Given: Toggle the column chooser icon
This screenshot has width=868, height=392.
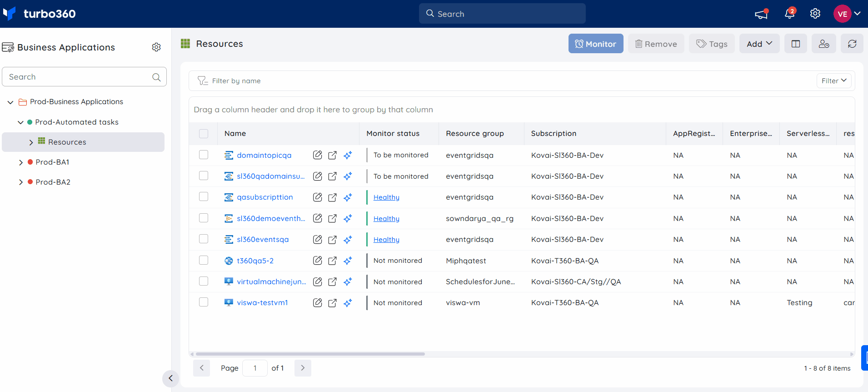Looking at the screenshot, I should [796, 44].
